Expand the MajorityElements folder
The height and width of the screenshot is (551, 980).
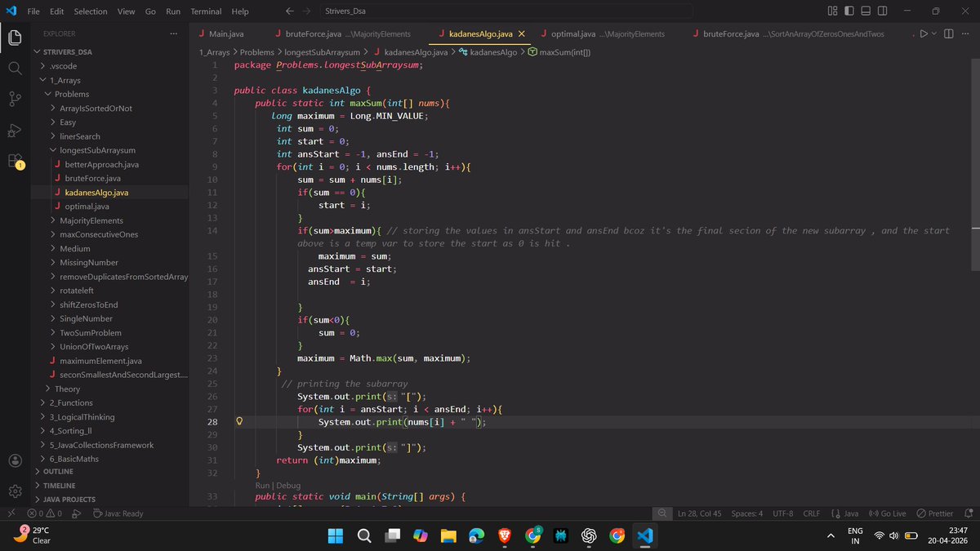[x=109, y=220]
